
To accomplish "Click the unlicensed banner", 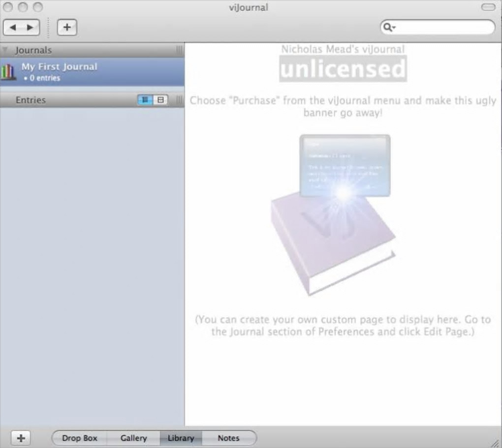I will [x=343, y=69].
